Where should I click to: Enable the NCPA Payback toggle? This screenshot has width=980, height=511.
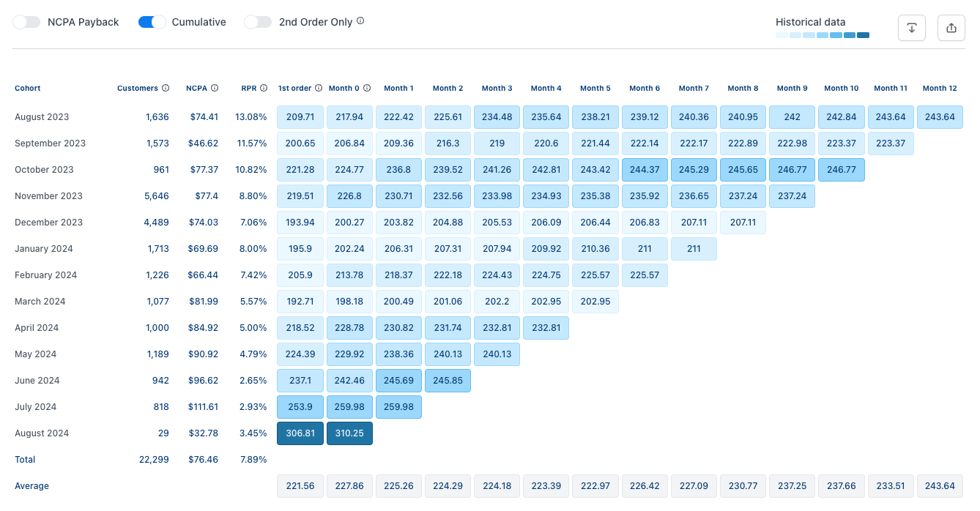coord(26,22)
